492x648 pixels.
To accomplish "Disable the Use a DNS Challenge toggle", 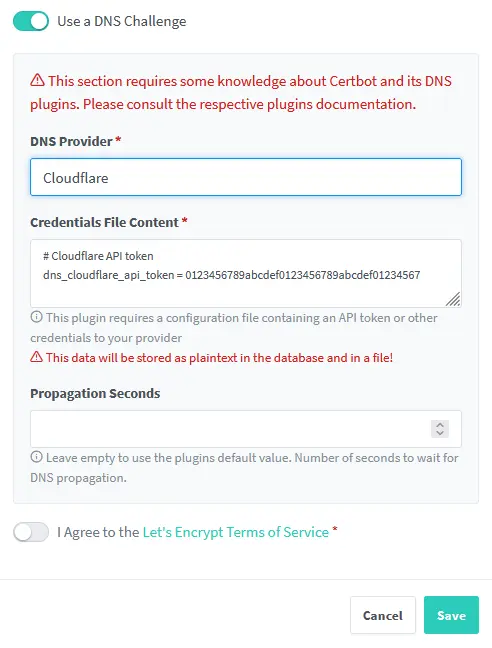I will click(31, 21).
